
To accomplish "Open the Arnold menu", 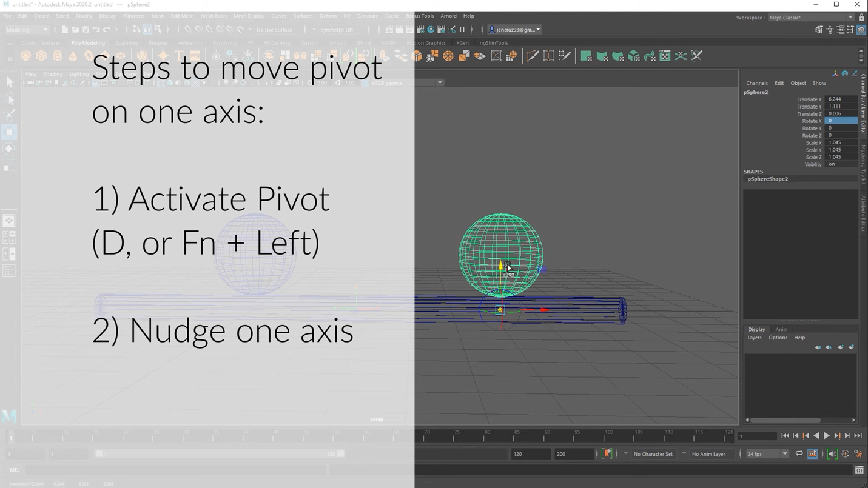I will point(448,16).
